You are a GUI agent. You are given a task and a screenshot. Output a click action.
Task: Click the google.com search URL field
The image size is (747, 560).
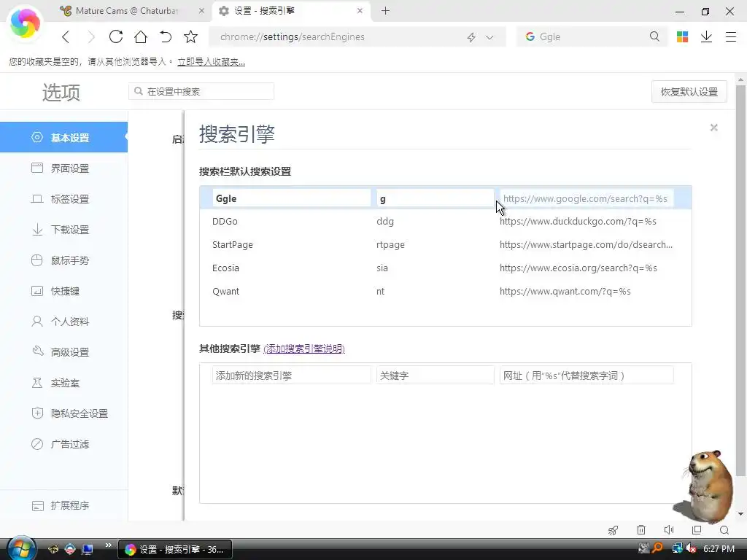pyautogui.click(x=587, y=198)
